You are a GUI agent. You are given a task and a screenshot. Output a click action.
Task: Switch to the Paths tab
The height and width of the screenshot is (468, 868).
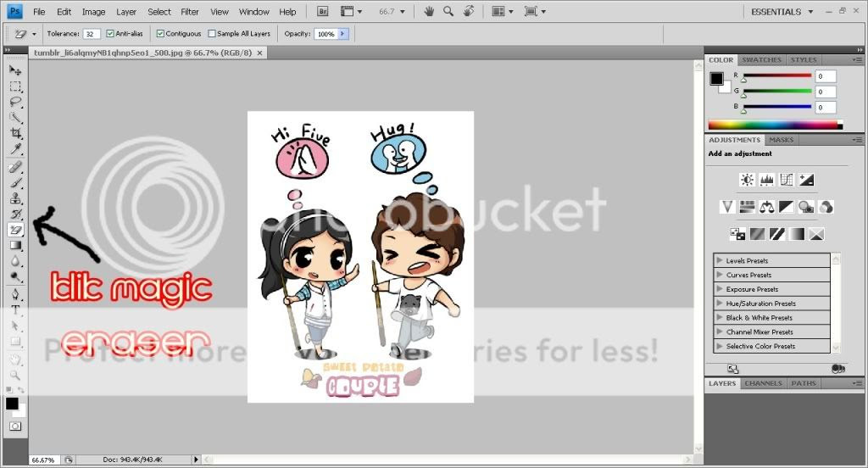click(804, 383)
